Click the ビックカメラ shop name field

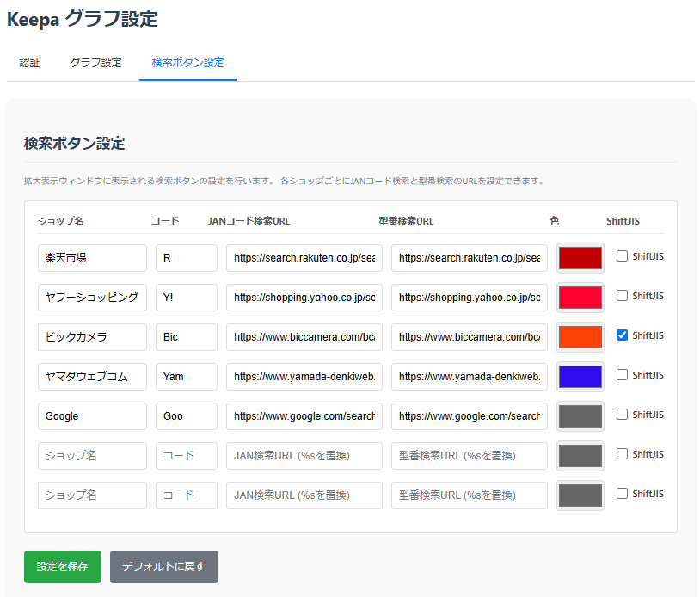point(92,337)
